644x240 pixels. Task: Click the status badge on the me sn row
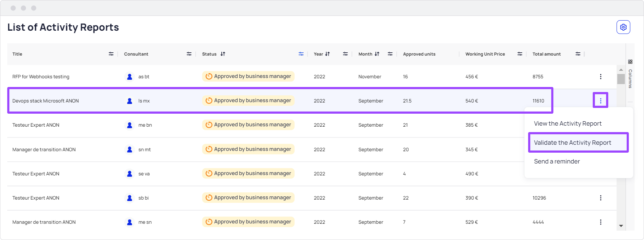click(248, 222)
